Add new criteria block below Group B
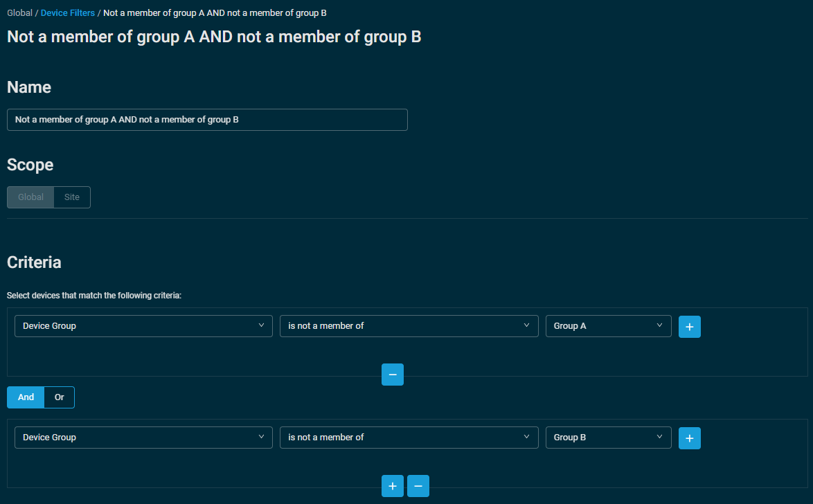The image size is (813, 504). click(x=393, y=486)
